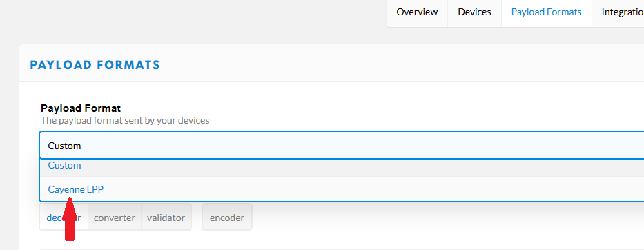644x250 pixels.
Task: Click the highlighted Custom row in the list
Action: coord(342,166)
